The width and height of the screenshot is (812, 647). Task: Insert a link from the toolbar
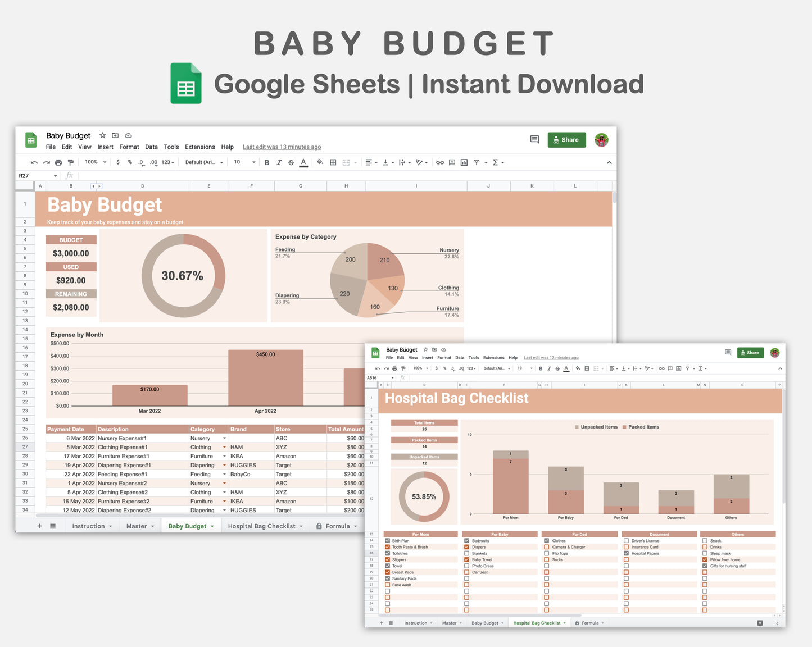[x=440, y=162]
